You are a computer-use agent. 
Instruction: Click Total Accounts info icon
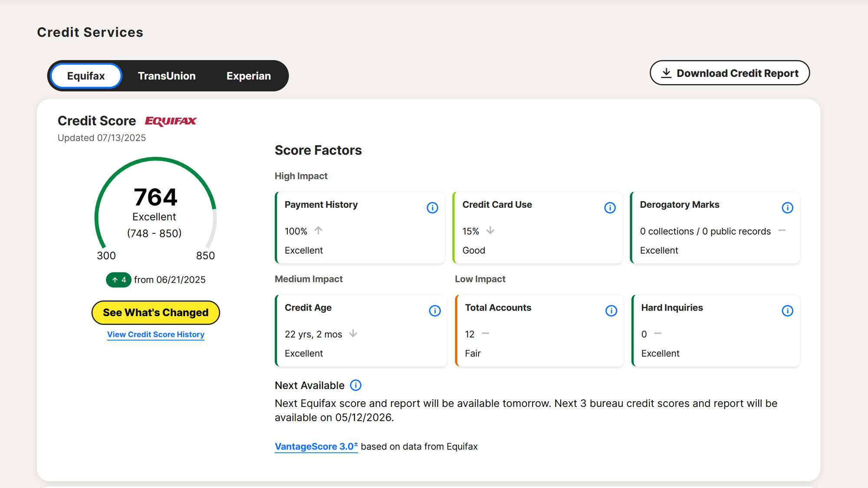[611, 311]
